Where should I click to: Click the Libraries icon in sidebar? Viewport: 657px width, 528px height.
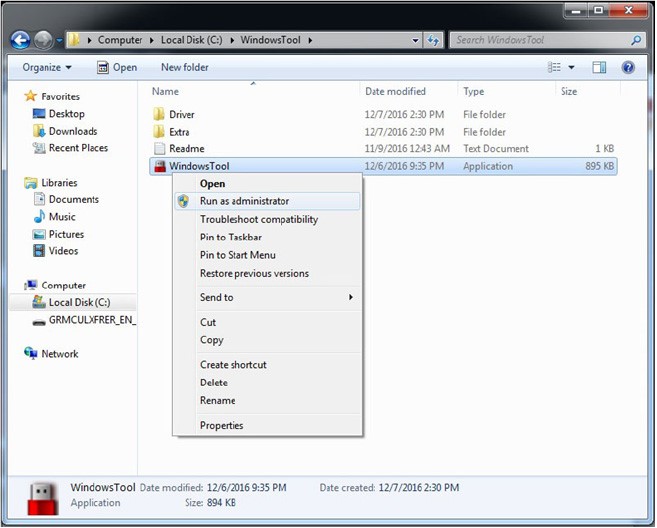[x=30, y=183]
